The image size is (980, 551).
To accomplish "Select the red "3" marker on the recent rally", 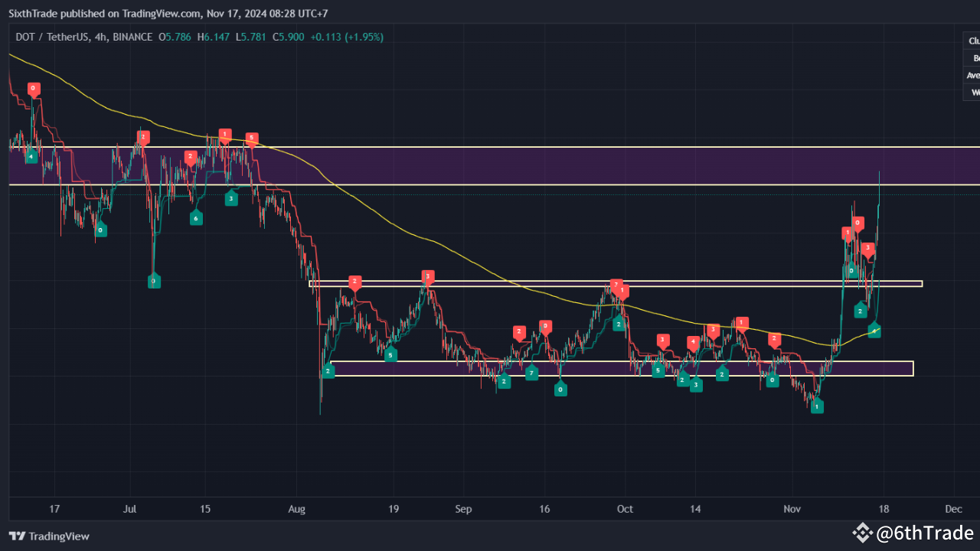I will [867, 247].
